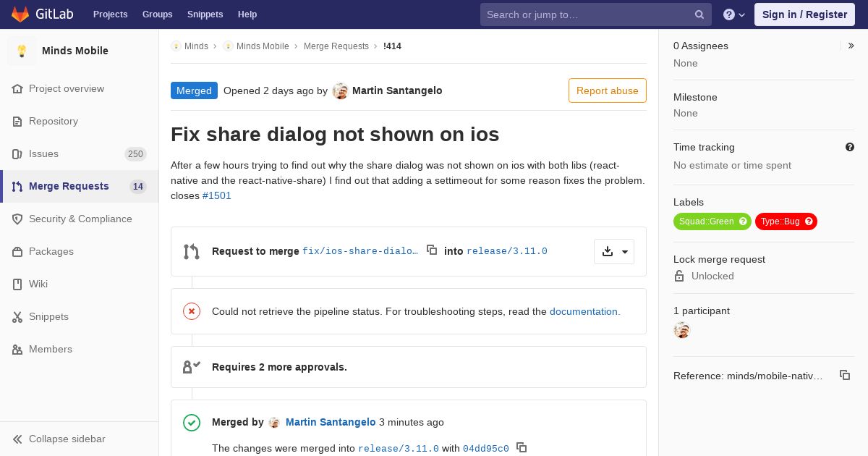Open Members in the sidebar

(x=79, y=349)
